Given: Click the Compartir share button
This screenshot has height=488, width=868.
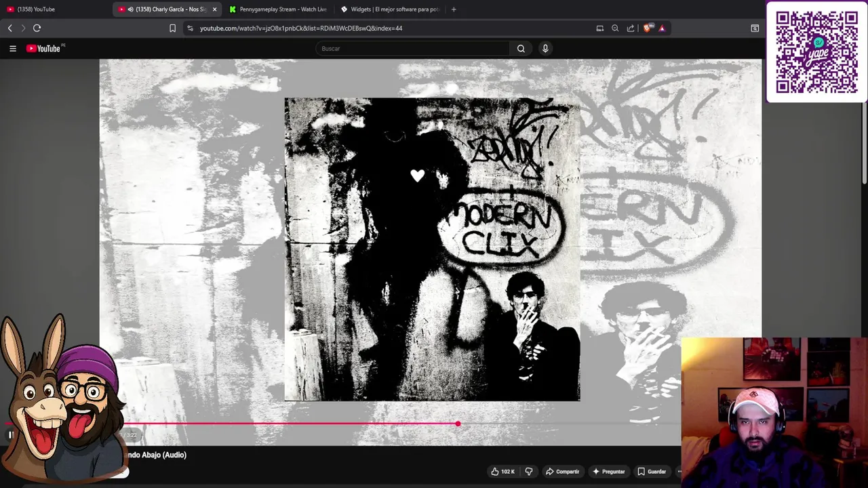Looking at the screenshot, I should (562, 471).
